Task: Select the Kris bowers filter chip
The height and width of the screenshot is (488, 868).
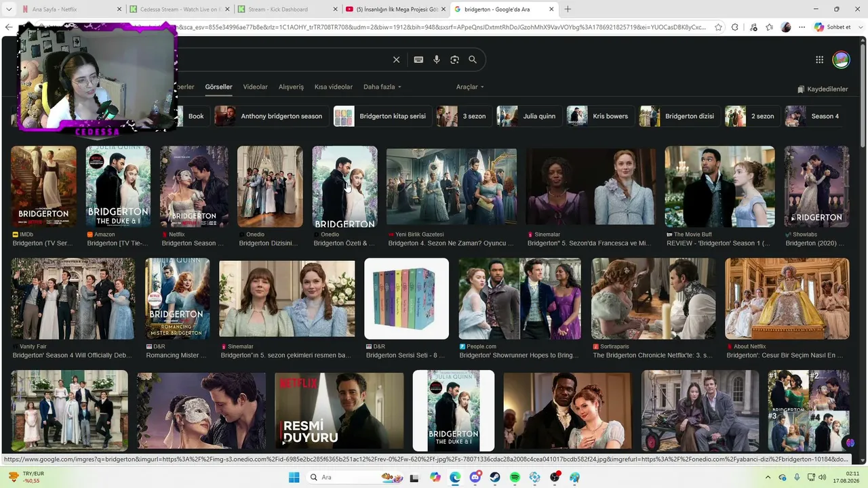Action: [x=599, y=116]
